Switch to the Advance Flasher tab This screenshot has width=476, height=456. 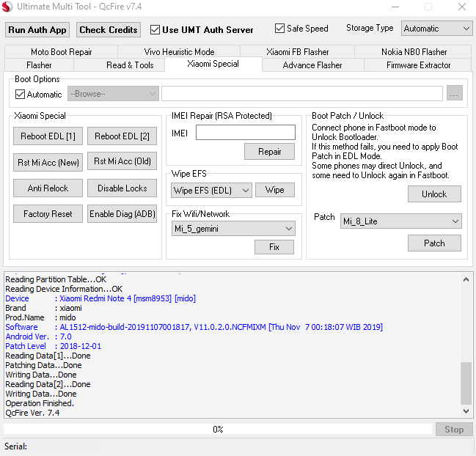pos(312,65)
